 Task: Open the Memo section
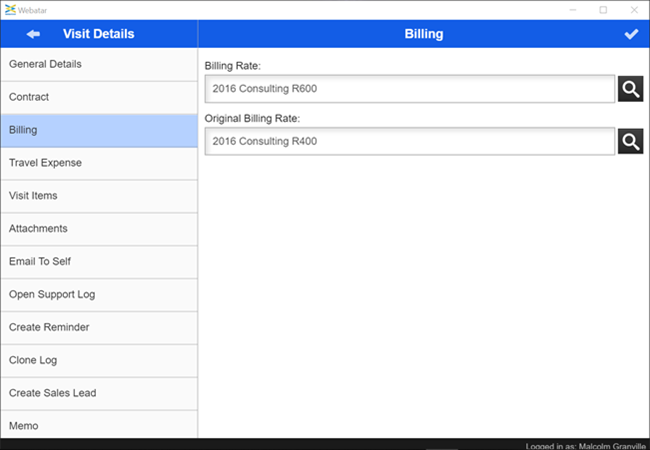(x=99, y=425)
